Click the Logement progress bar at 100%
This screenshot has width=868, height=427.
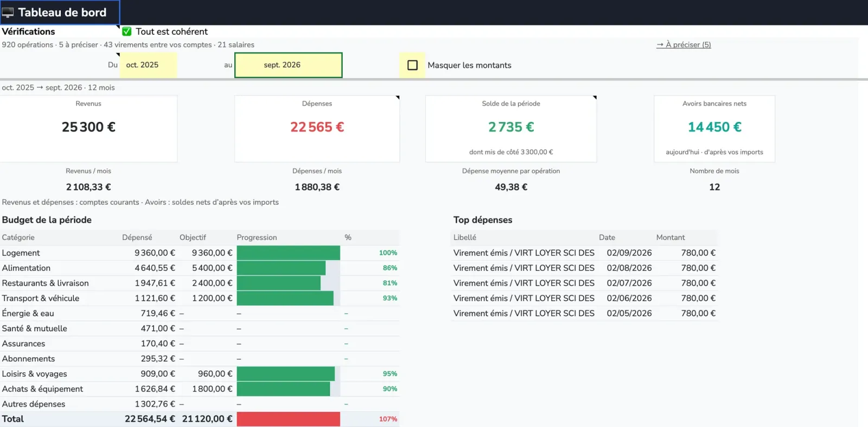[289, 253]
